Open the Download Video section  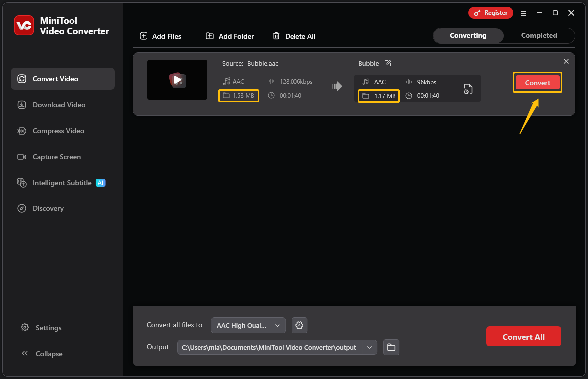tap(63, 105)
